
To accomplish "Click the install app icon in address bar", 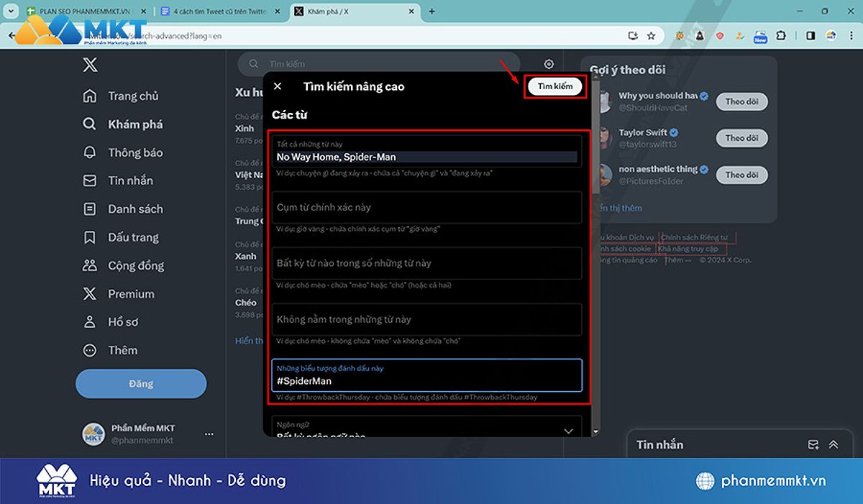I will point(633,35).
